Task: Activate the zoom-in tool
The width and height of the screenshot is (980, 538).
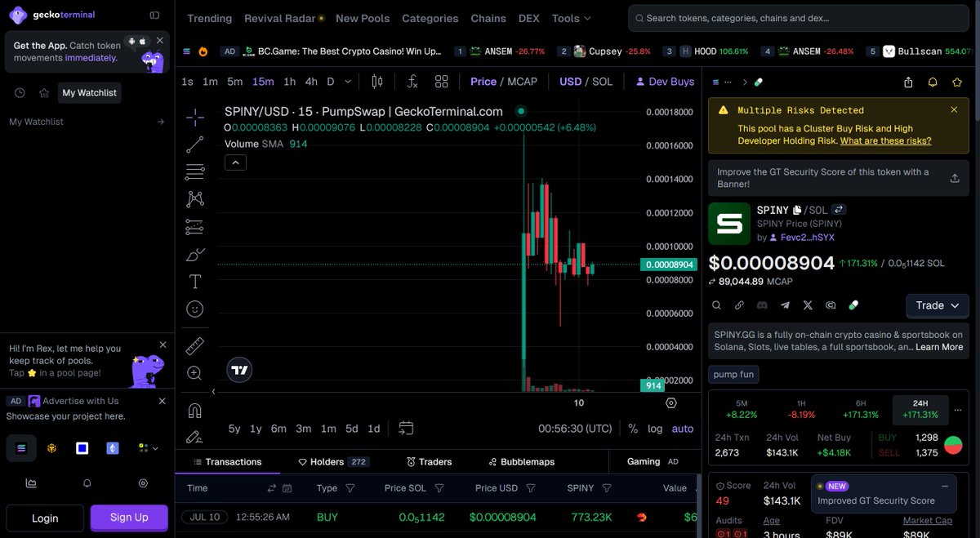Action: coord(194,373)
